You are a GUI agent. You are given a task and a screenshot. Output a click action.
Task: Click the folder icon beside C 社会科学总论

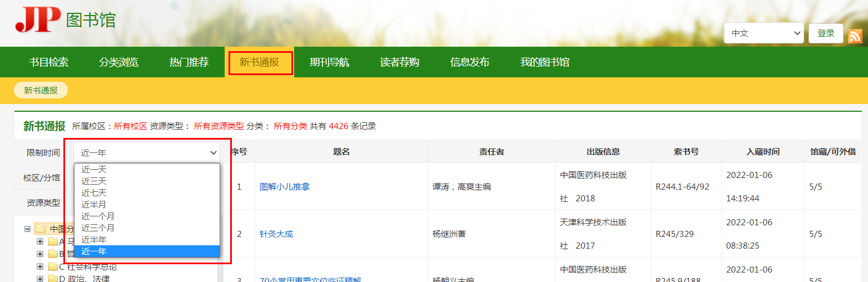[53, 266]
